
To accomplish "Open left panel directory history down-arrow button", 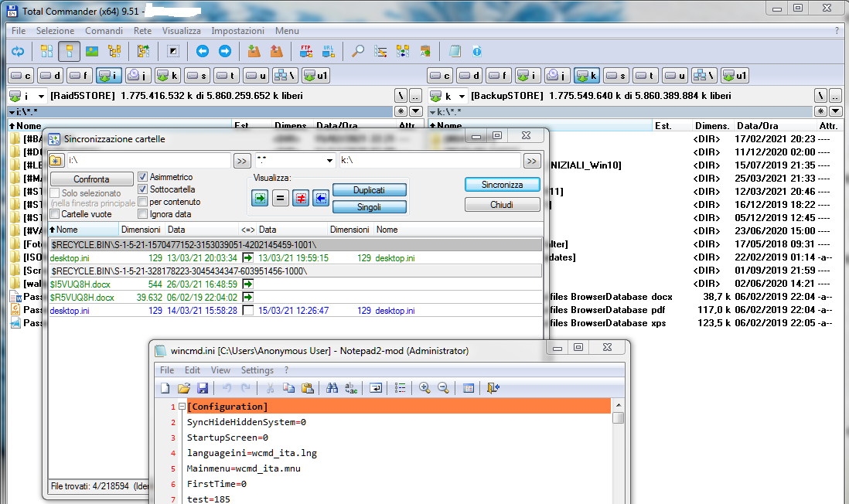I will [415, 111].
